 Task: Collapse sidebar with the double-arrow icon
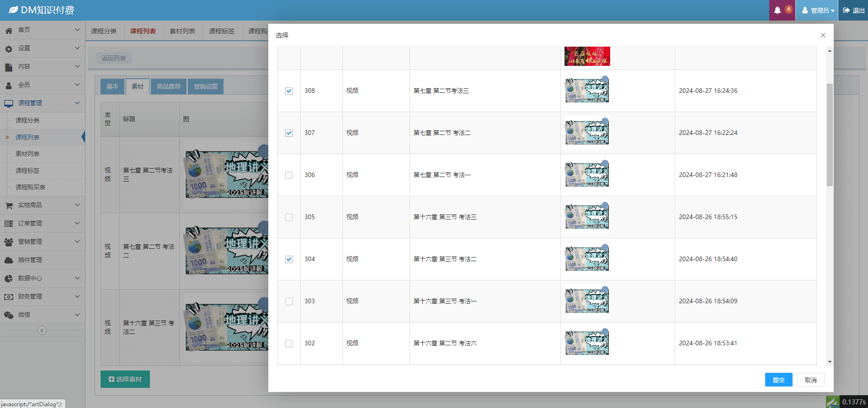(42, 330)
